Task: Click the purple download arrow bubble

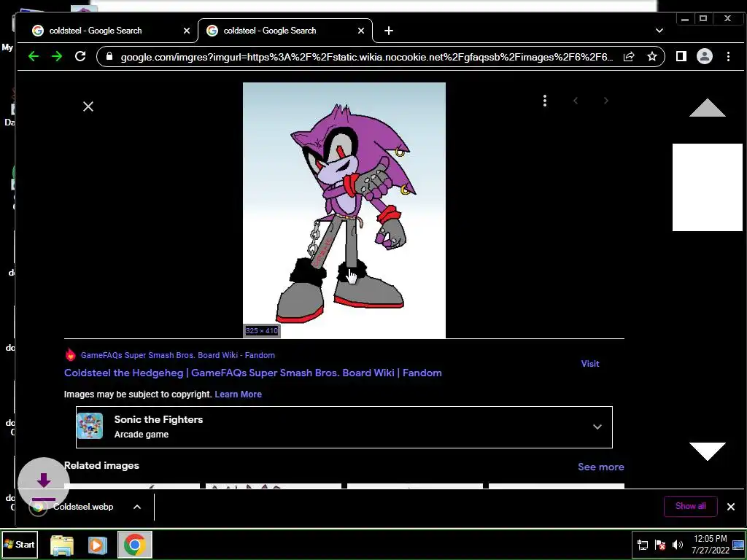Action: point(43,483)
